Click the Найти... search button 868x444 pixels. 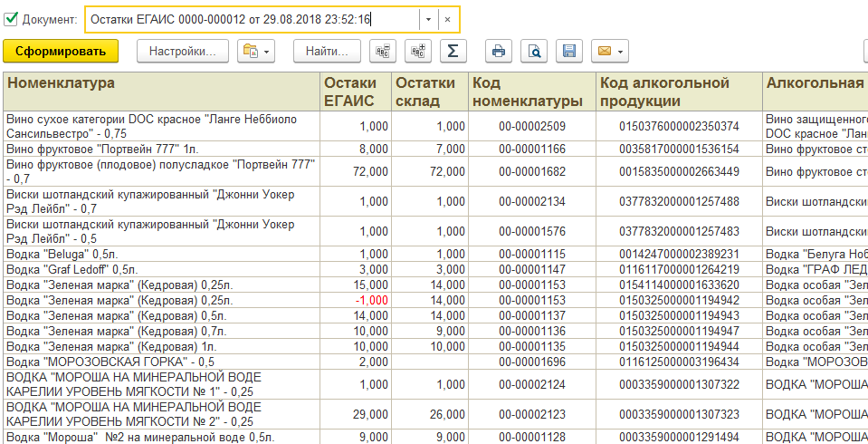point(327,52)
